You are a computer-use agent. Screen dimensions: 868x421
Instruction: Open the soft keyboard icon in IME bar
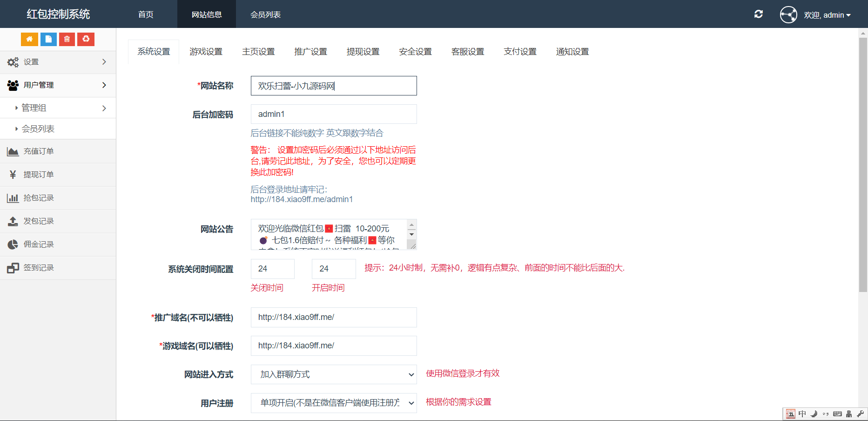(837, 414)
